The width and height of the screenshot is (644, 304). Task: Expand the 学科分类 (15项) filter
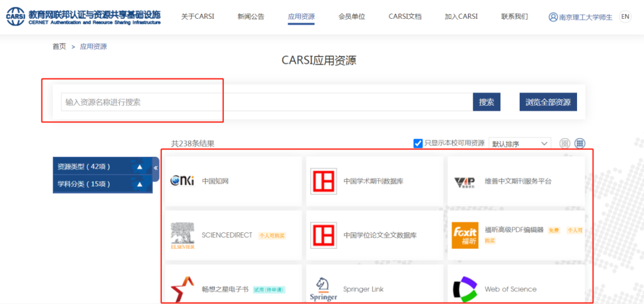tap(103, 184)
